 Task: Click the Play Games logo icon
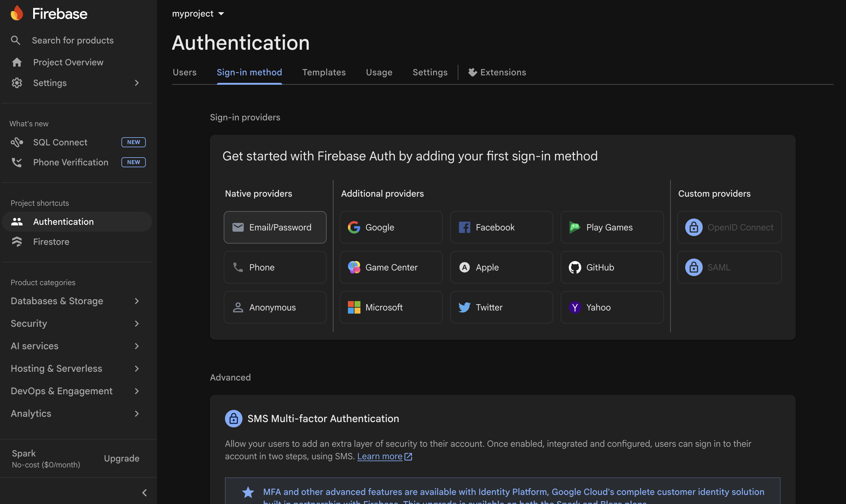coord(574,227)
